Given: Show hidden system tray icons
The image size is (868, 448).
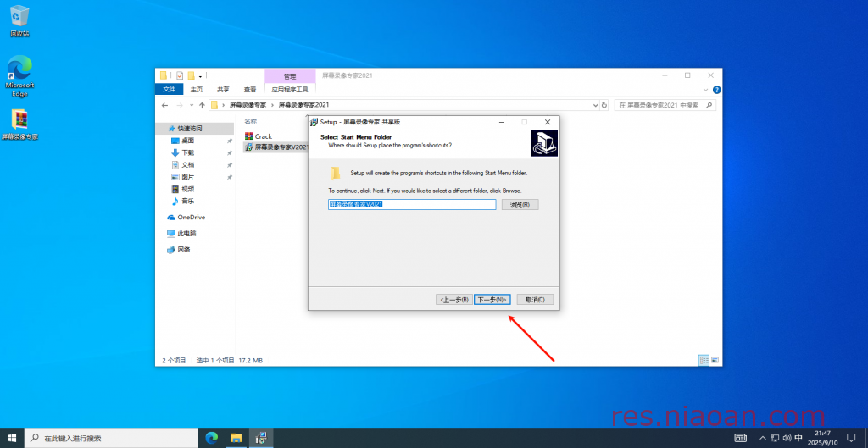Looking at the screenshot, I should click(x=764, y=438).
